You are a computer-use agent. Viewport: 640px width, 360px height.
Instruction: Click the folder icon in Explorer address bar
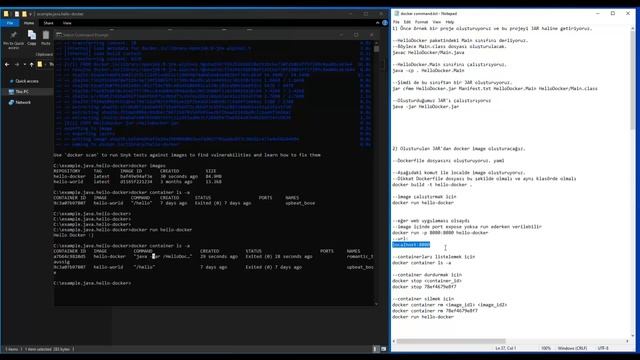click(x=40, y=64)
